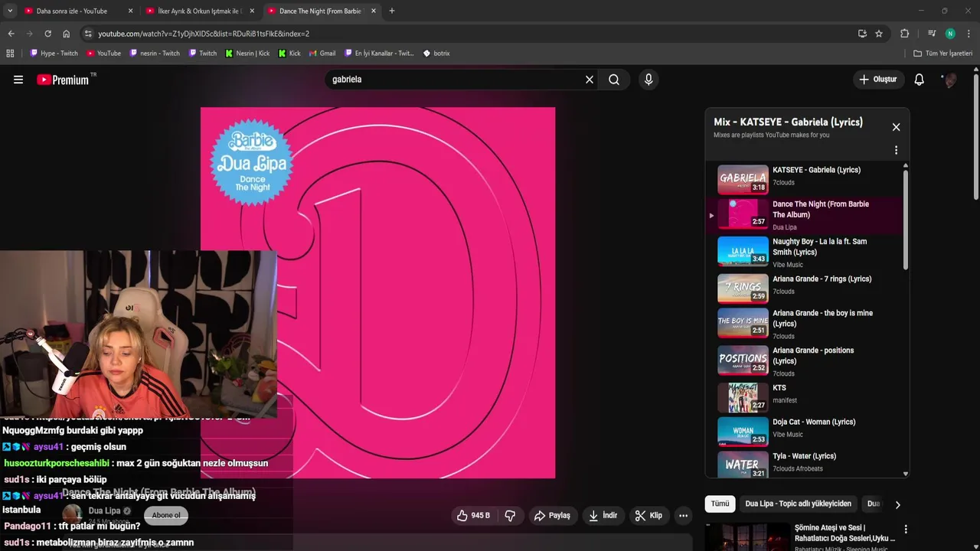Click the Dance The Night album art video
This screenshot has height=551, width=980.
click(x=377, y=292)
